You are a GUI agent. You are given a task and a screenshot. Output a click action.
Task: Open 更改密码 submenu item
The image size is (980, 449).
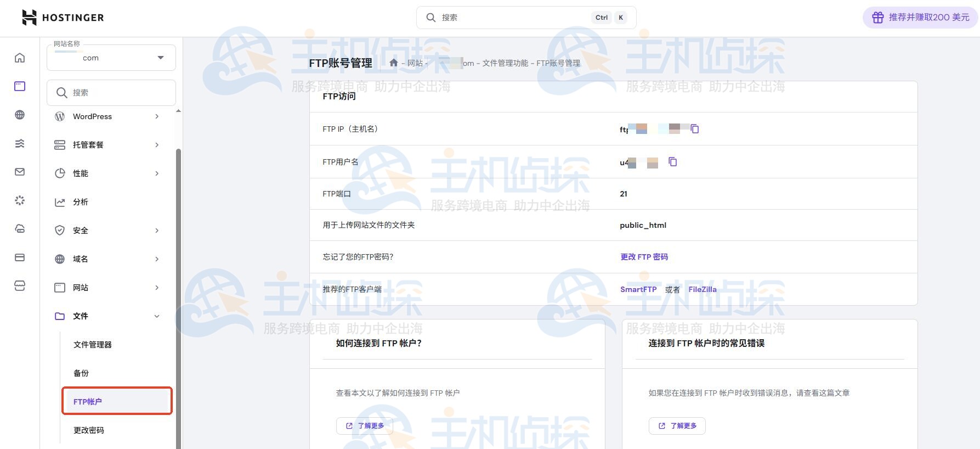point(89,430)
